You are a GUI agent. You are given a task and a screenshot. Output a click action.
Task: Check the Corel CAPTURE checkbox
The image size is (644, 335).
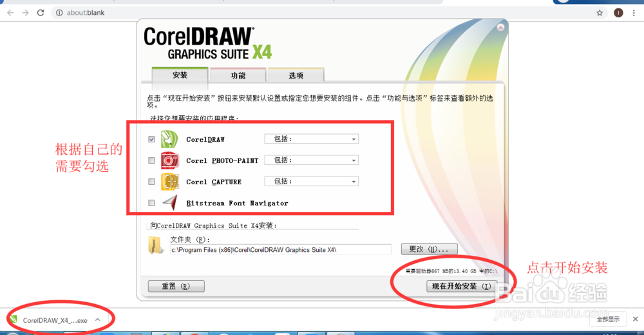151,182
